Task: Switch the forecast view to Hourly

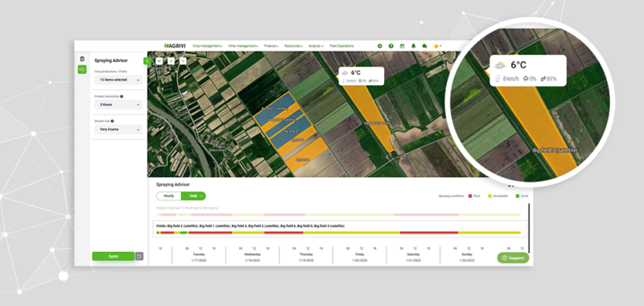Action: point(169,196)
